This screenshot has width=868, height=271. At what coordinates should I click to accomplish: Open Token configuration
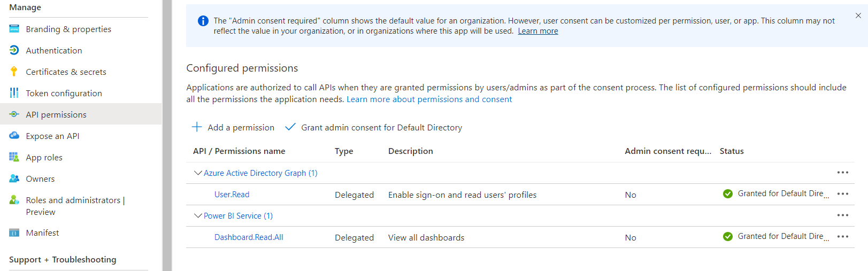pos(64,93)
